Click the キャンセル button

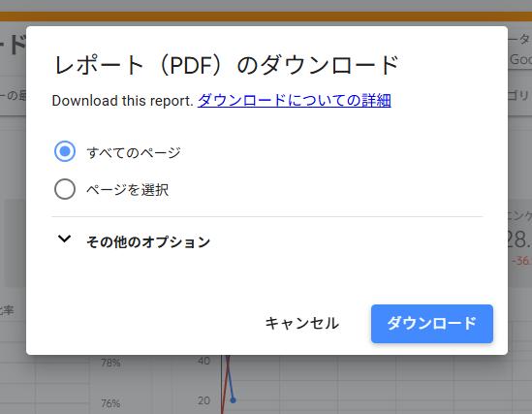[301, 324]
